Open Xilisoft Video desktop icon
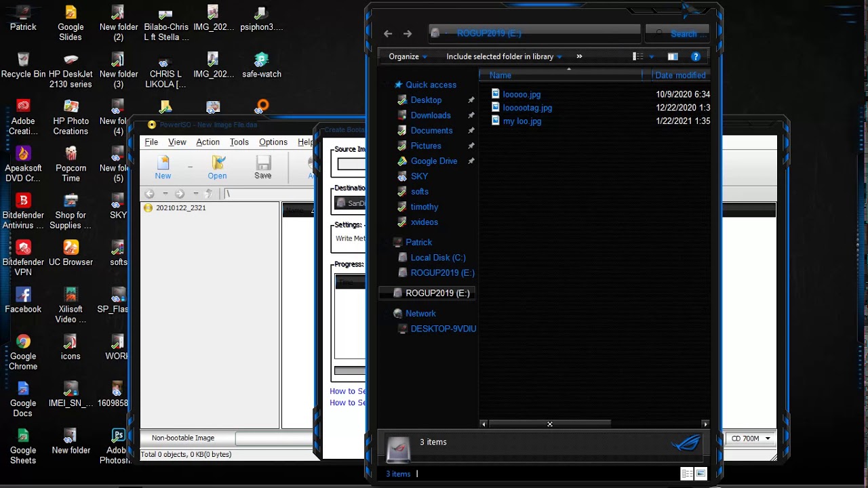The image size is (868, 488). tap(71, 305)
